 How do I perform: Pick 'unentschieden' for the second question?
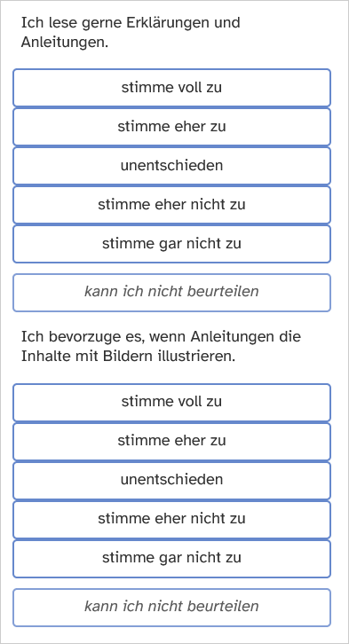[171, 481]
